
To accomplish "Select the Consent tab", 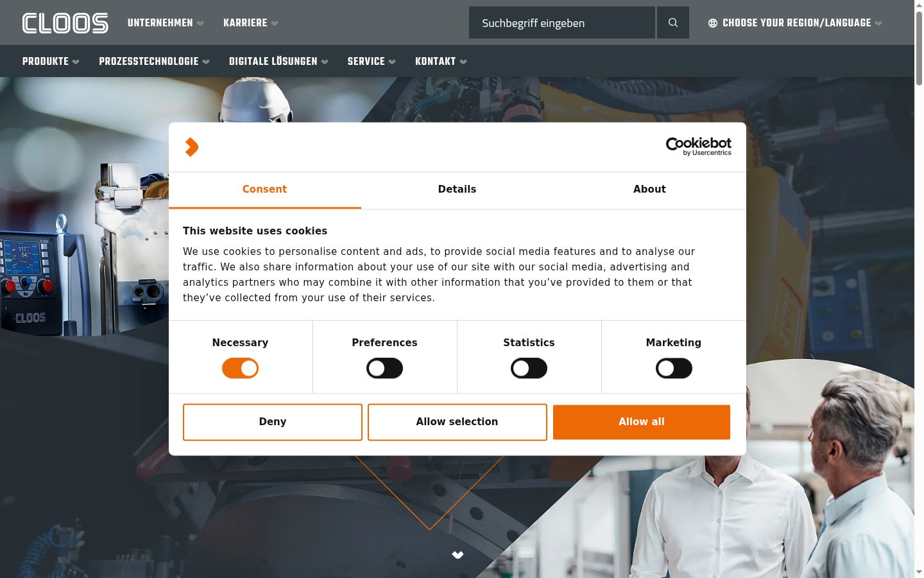I will (x=264, y=189).
